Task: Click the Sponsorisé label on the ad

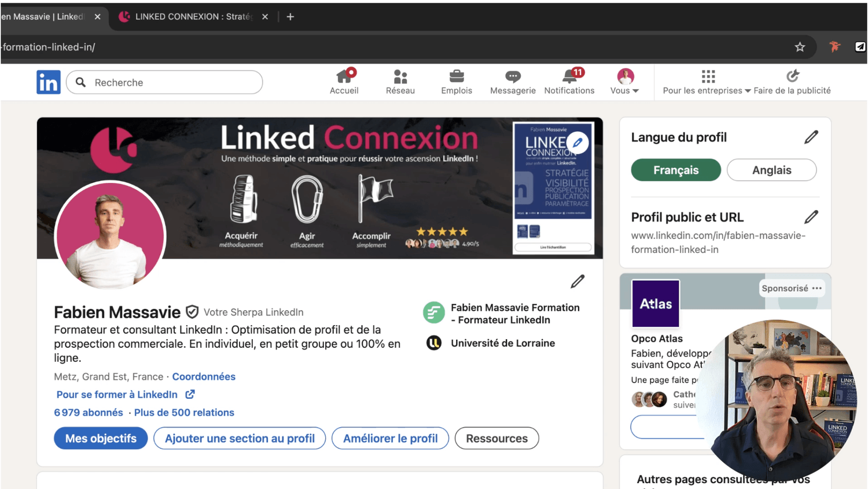Action: 785,288
